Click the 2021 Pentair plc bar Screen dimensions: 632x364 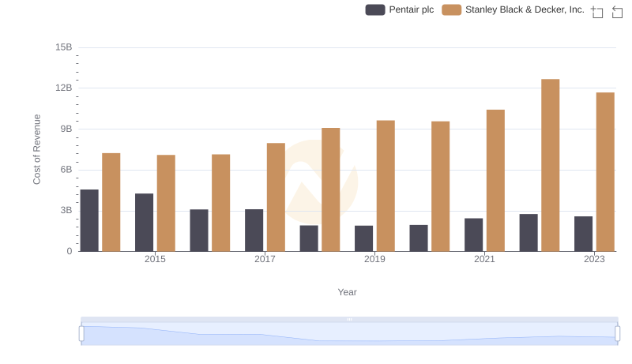[x=473, y=235]
